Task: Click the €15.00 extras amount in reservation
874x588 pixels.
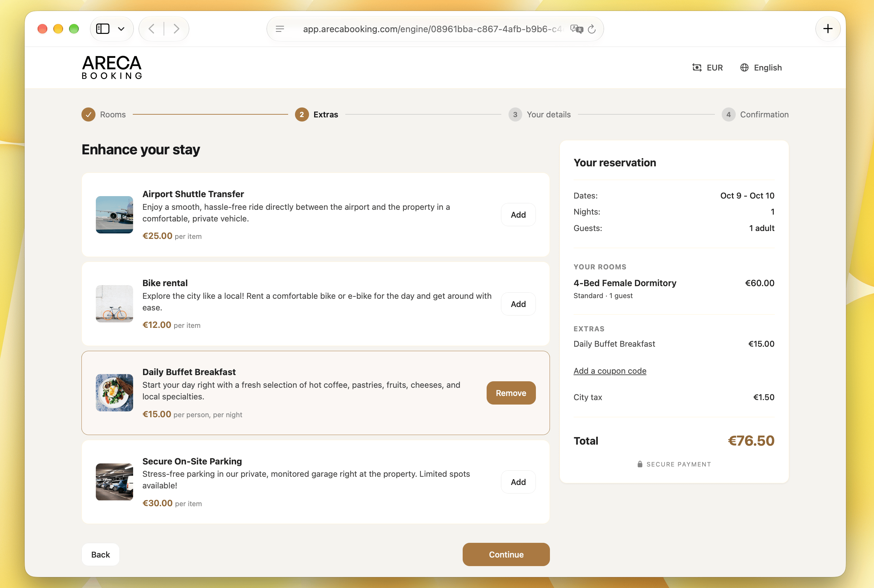Action: pyautogui.click(x=761, y=344)
